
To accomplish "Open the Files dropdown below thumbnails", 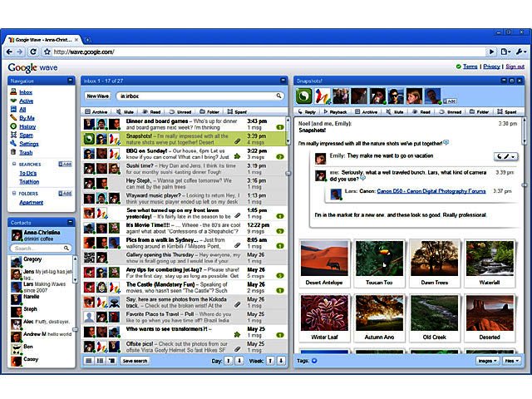I will coord(511,361).
